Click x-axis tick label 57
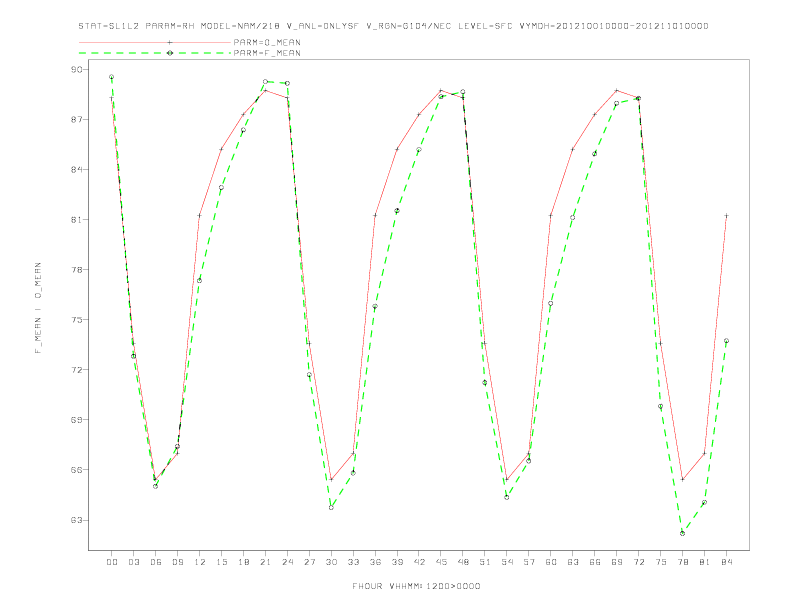Image resolution: width=792 pixels, height=612 pixels. pyautogui.click(x=529, y=562)
